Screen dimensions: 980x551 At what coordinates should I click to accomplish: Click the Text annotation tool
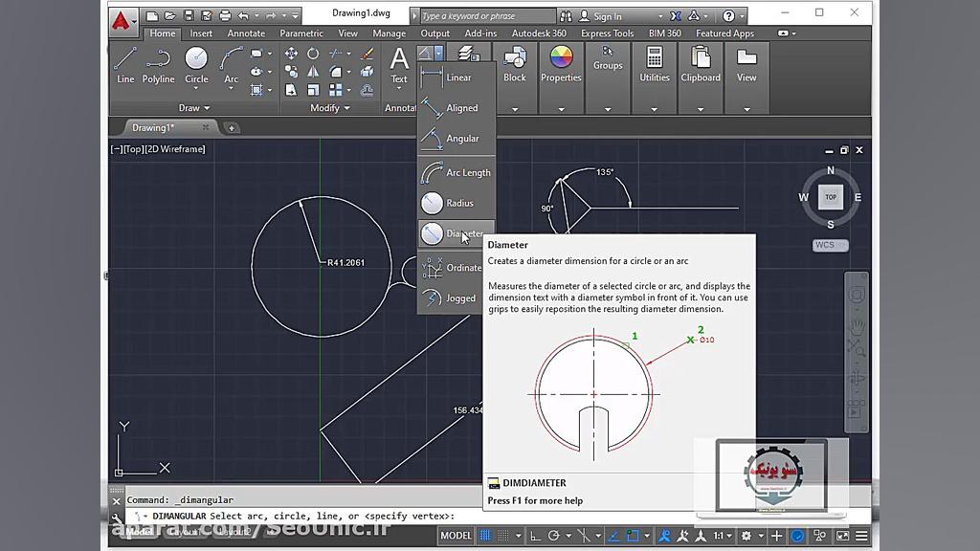click(399, 65)
